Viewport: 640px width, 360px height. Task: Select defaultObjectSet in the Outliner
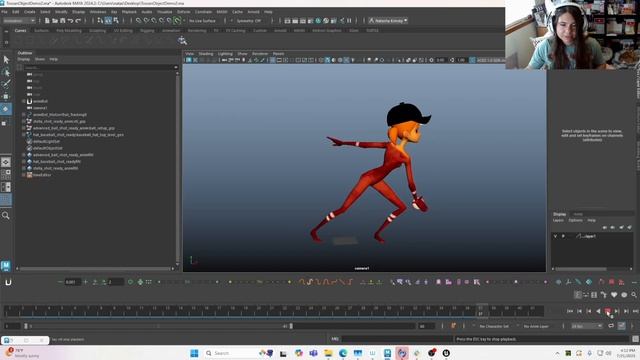[48, 148]
